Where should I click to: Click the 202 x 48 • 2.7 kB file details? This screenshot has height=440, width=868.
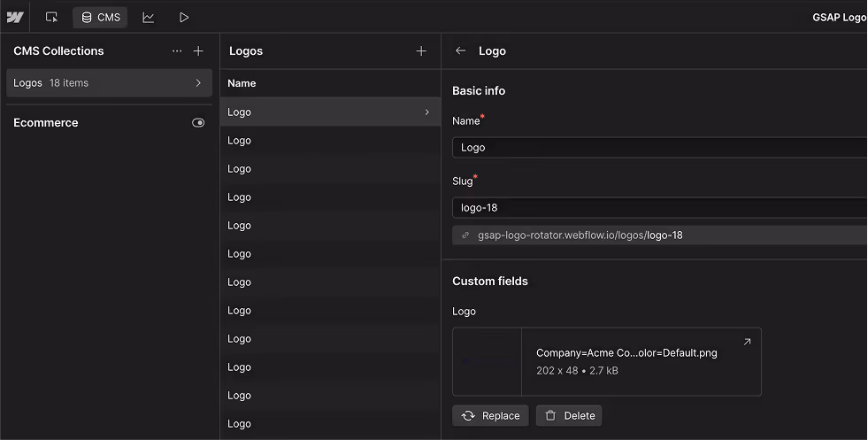pos(578,371)
